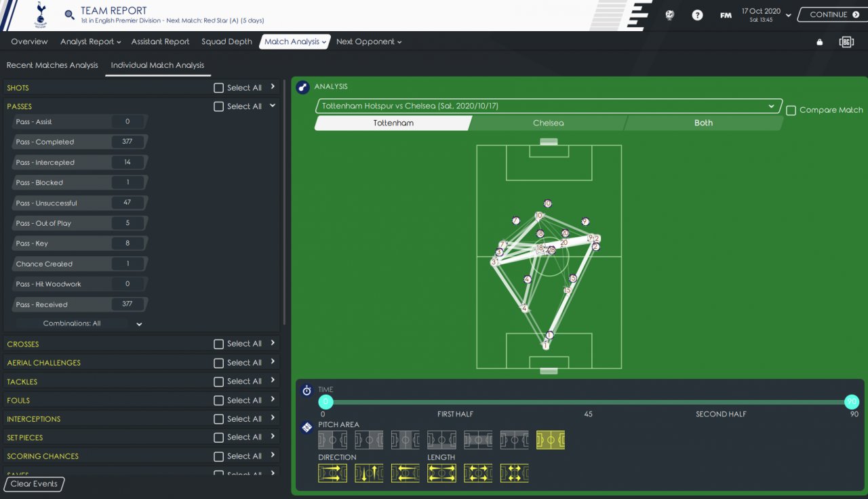Select the whole pitch area icon
This screenshot has width=868, height=499.
click(551, 440)
